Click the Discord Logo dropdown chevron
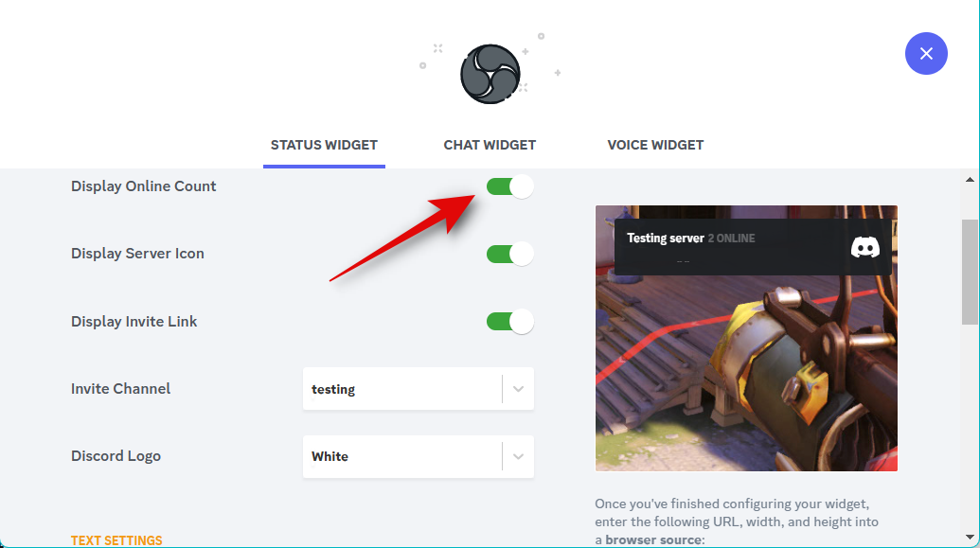 (x=518, y=456)
